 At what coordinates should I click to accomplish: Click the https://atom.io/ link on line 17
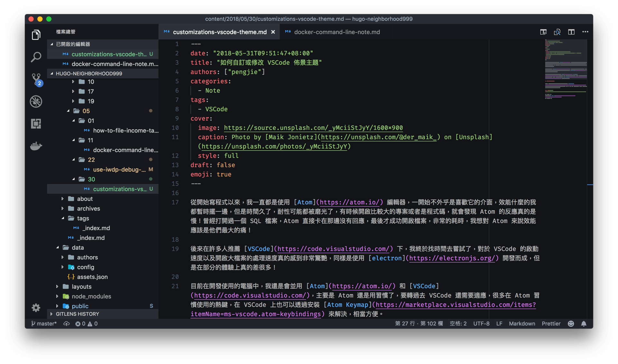coord(350,202)
